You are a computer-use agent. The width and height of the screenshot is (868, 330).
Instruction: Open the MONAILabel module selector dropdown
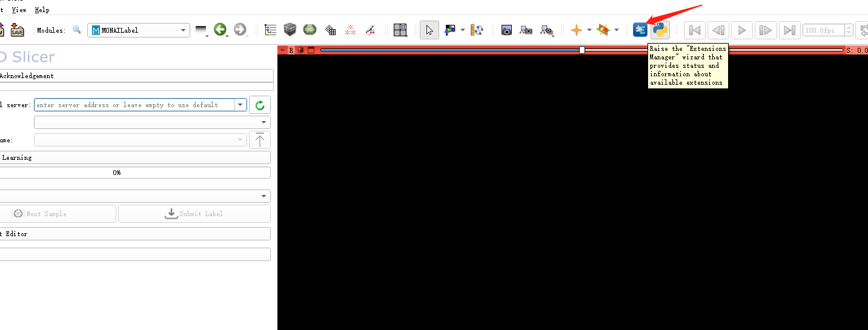[x=139, y=30]
